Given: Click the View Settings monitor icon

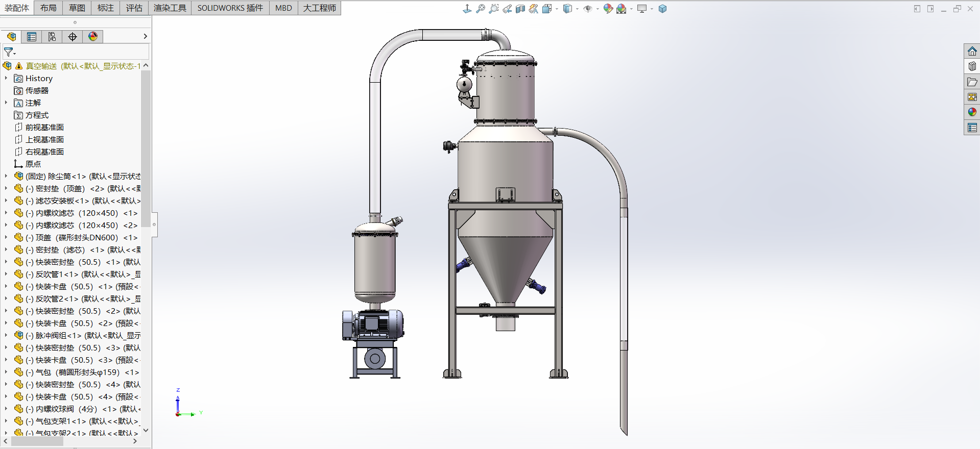Looking at the screenshot, I should pyautogui.click(x=642, y=9).
